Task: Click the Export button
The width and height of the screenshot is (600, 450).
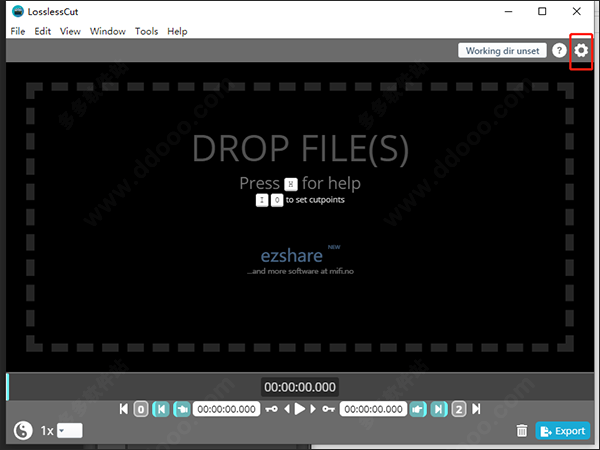Action: [562, 431]
